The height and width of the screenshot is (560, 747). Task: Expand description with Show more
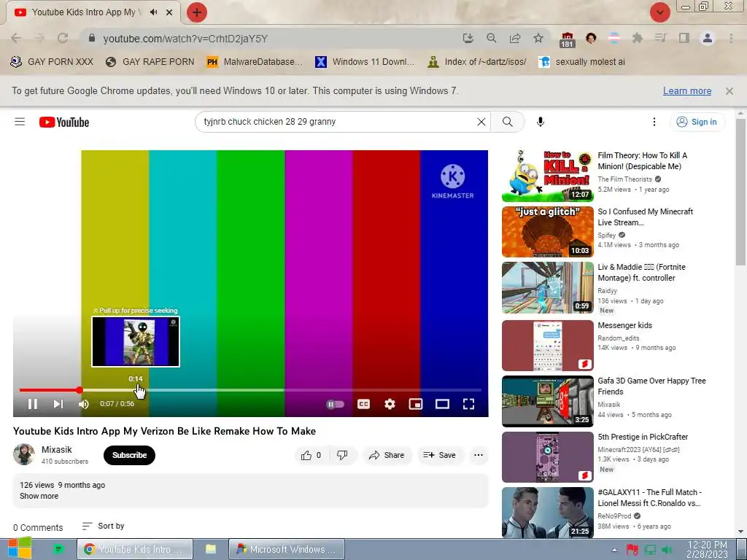[39, 496]
